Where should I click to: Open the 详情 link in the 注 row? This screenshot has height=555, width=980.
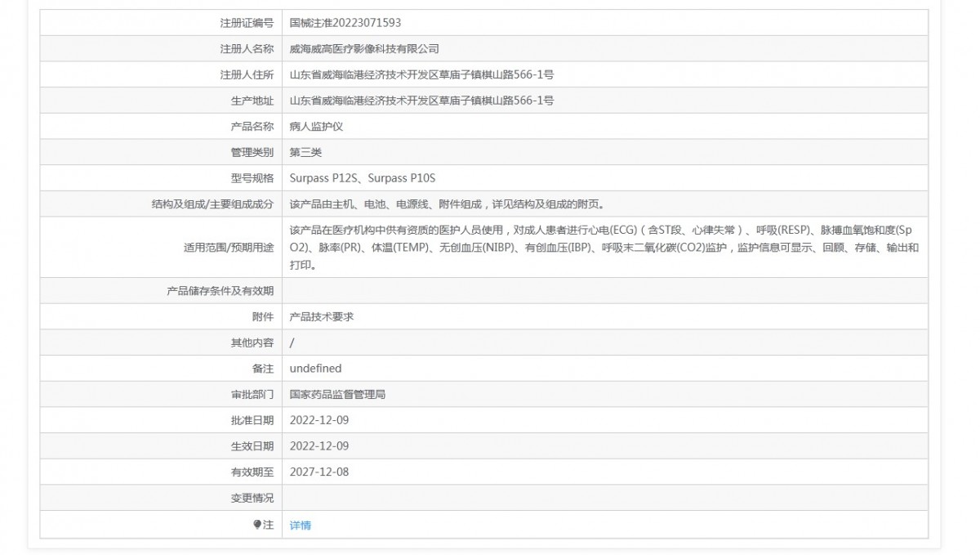(x=301, y=526)
